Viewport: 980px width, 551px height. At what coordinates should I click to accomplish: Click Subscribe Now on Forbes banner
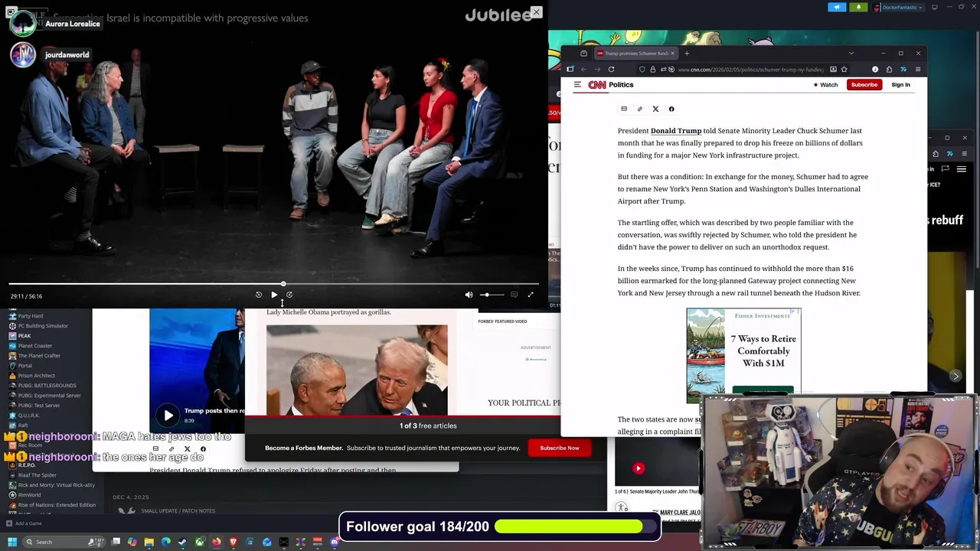coord(560,448)
